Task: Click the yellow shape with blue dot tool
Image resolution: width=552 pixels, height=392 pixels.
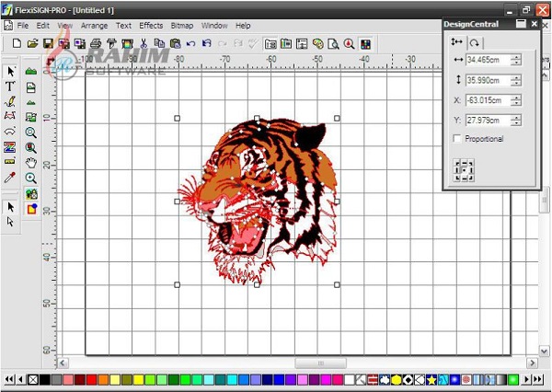Action: click(31, 209)
